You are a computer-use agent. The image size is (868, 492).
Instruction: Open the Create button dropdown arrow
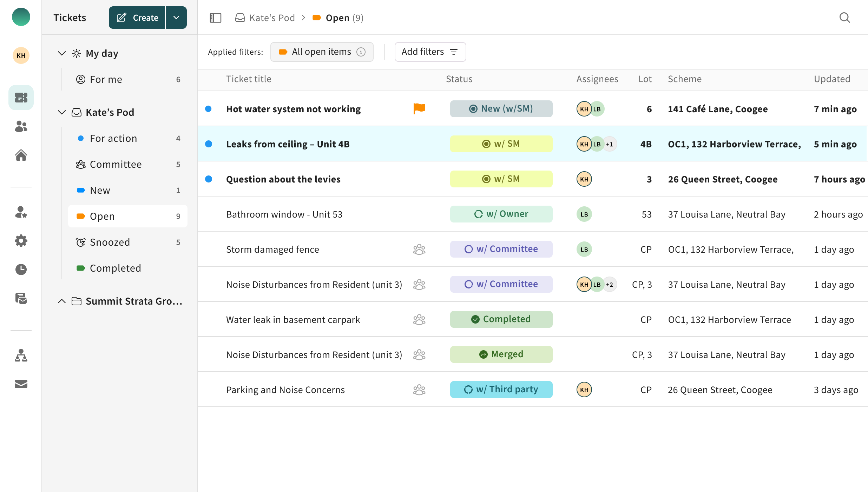[176, 17]
